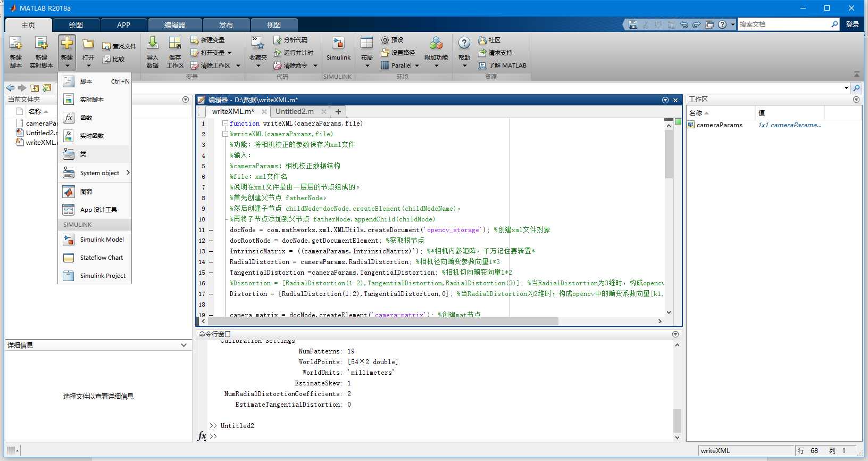Select Simulink Model from New menu

[x=95, y=240]
